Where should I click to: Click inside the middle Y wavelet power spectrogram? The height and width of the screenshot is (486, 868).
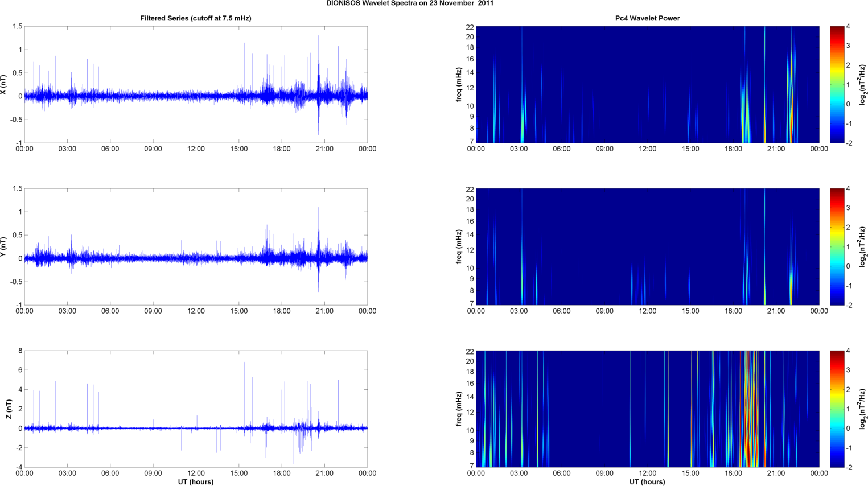click(647, 247)
